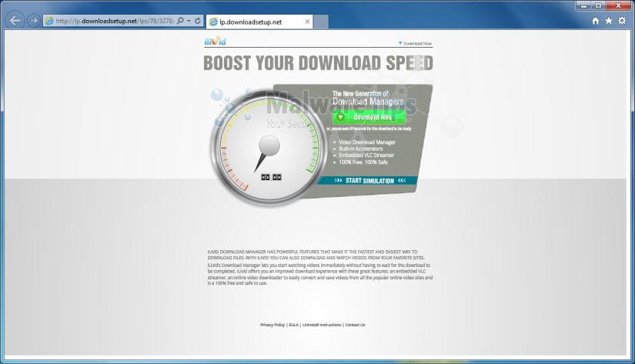Maximize the browser window
635x364 pixels.
click(599, 5)
